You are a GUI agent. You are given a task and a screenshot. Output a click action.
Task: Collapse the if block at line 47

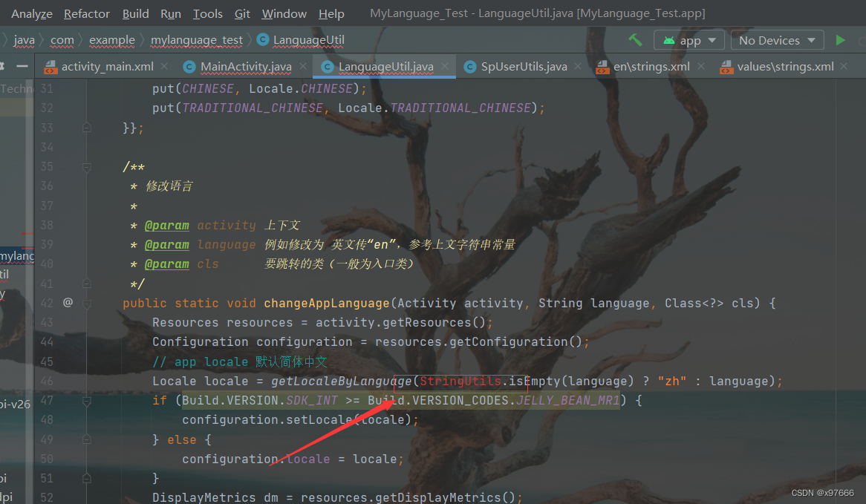coord(87,401)
